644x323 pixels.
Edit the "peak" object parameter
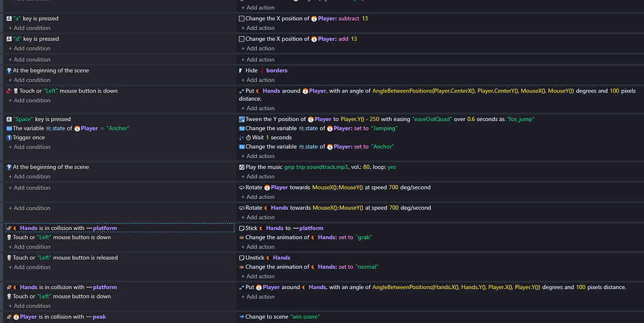[99, 317]
